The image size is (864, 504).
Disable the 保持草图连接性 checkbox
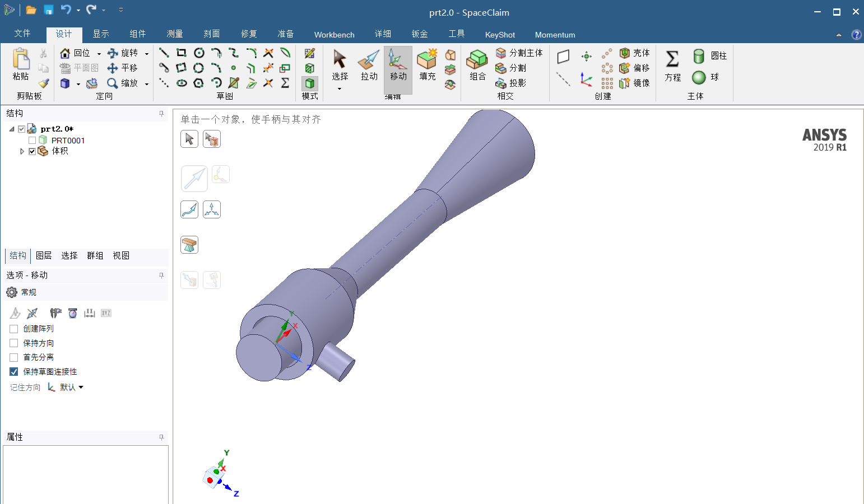click(x=14, y=371)
